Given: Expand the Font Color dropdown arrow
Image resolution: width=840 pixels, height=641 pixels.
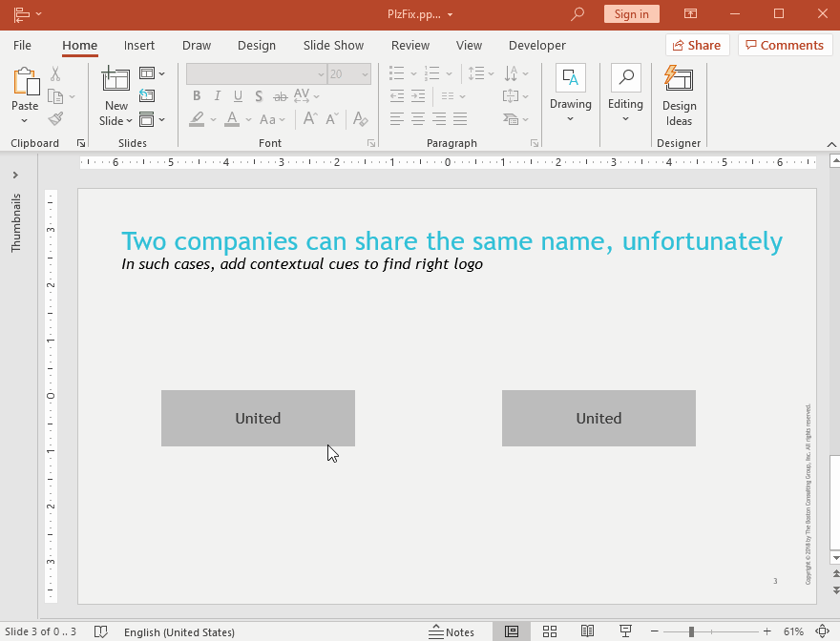Looking at the screenshot, I should tap(246, 118).
